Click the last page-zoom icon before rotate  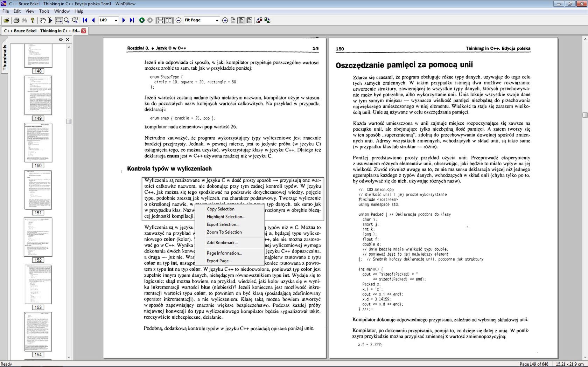click(249, 20)
